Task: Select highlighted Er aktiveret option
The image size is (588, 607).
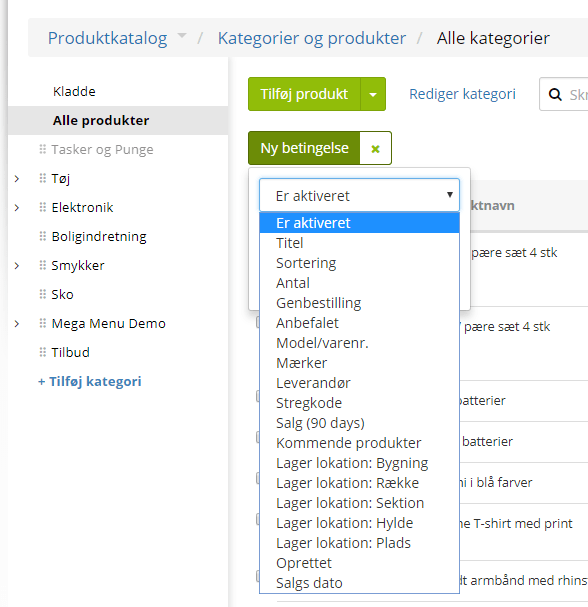Action: [x=359, y=223]
